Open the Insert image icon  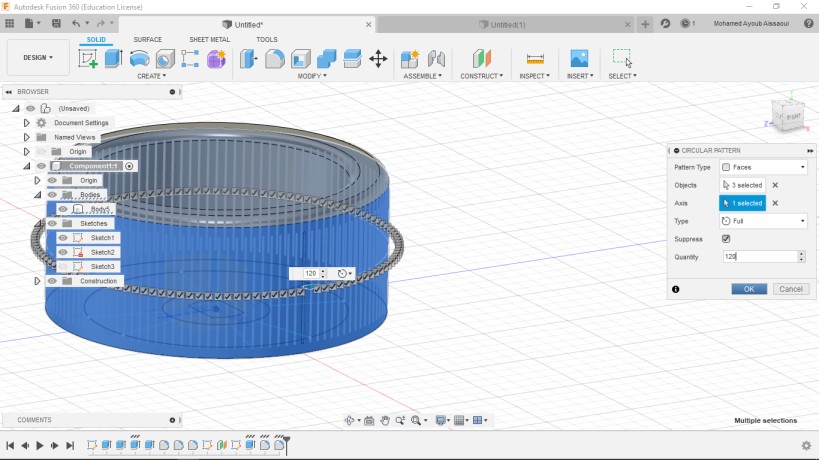point(578,59)
